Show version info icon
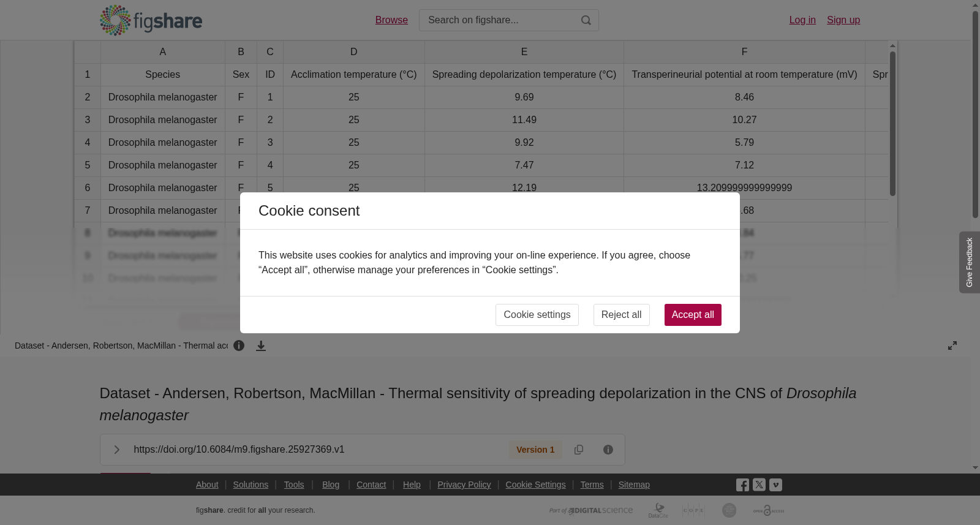Screen dimensions: 980x525 pyautogui.click(x=608, y=450)
